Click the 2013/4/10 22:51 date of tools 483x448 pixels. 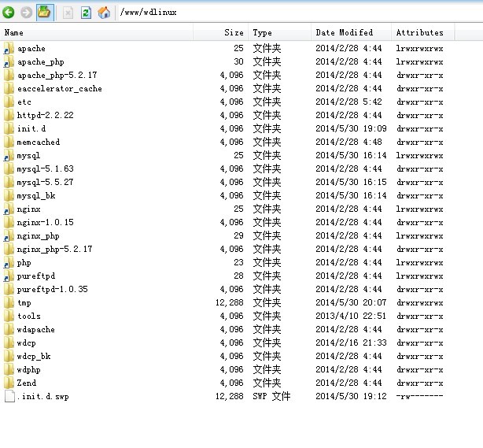coord(351,316)
